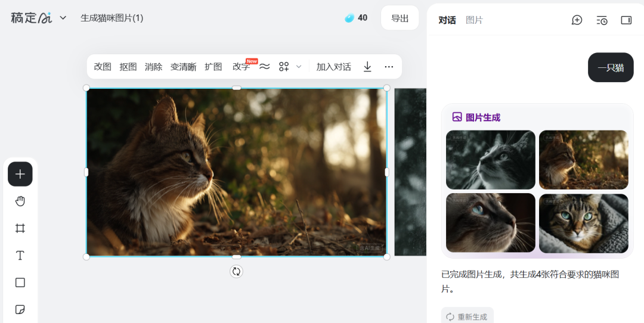Click the image generation icon beside 图片生成
Image resolution: width=644 pixels, height=323 pixels.
click(x=457, y=117)
